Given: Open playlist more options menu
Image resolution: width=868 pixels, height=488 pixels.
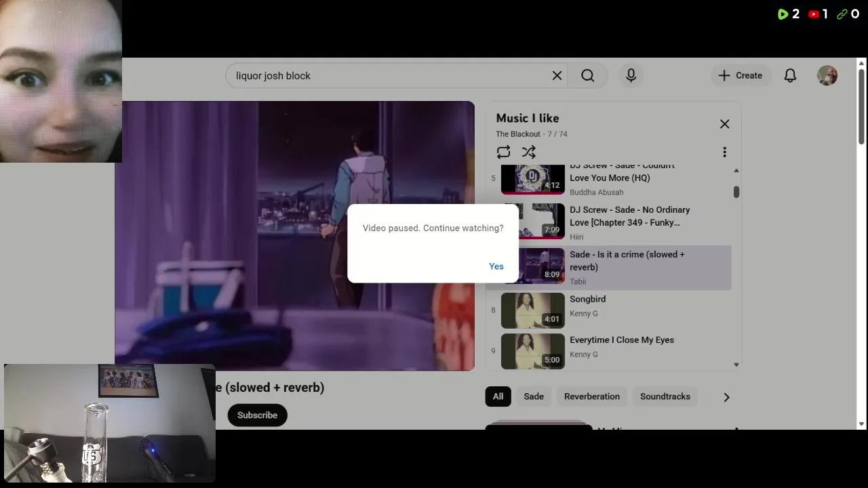Looking at the screenshot, I should coord(724,152).
